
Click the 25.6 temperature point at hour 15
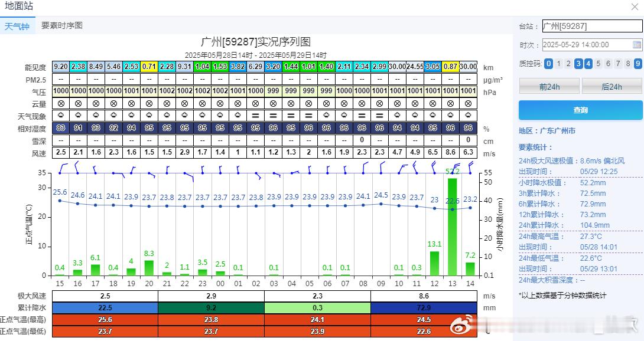pyautogui.click(x=60, y=201)
